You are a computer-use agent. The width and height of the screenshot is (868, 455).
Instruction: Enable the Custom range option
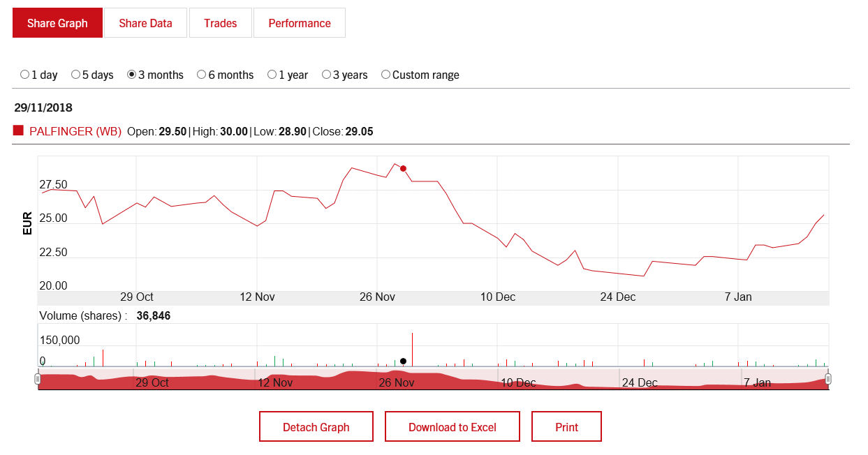pyautogui.click(x=385, y=75)
